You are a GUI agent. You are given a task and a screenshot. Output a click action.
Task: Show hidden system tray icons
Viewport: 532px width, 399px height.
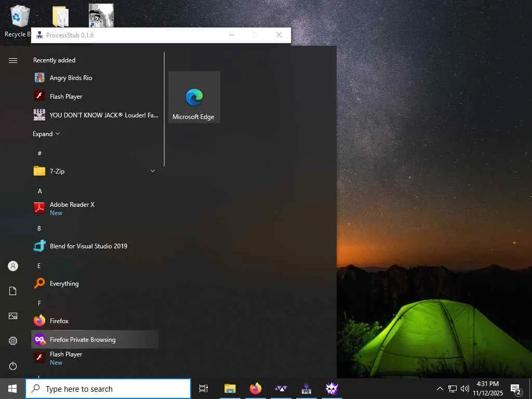[x=440, y=389]
